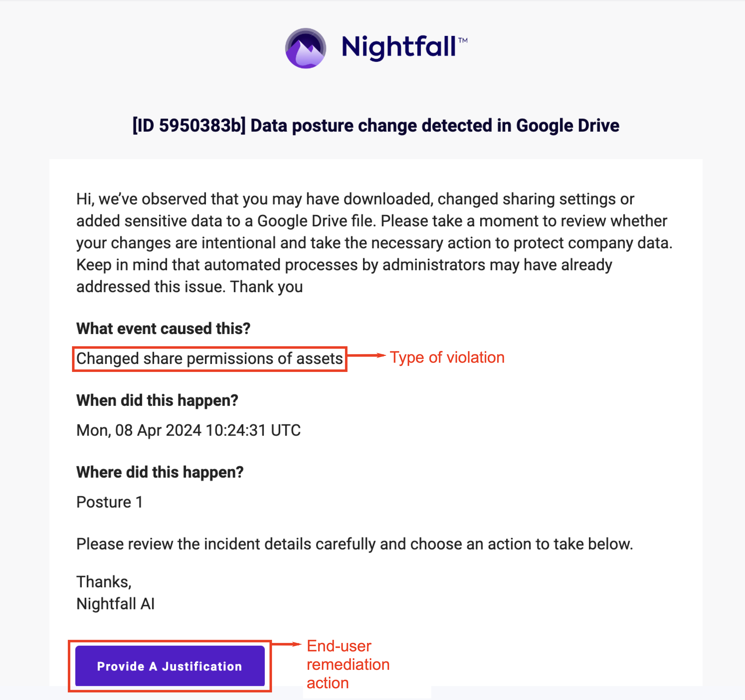Click the data posture change email title
This screenshot has height=700, width=745.
click(375, 126)
